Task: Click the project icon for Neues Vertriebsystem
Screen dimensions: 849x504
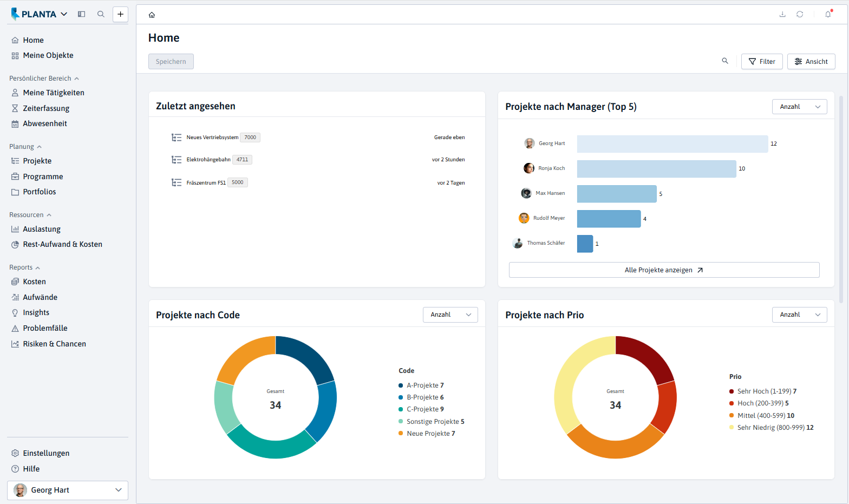Action: click(177, 138)
